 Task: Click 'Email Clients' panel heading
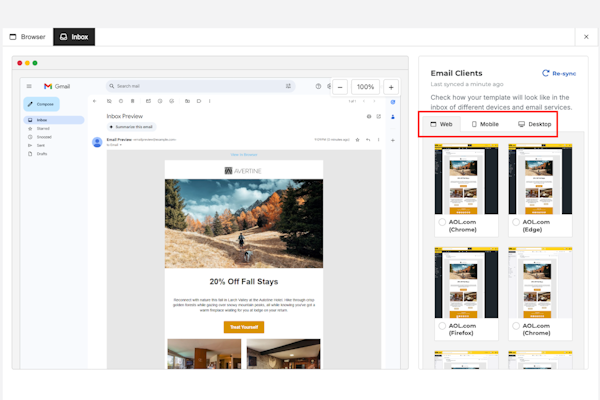point(456,73)
